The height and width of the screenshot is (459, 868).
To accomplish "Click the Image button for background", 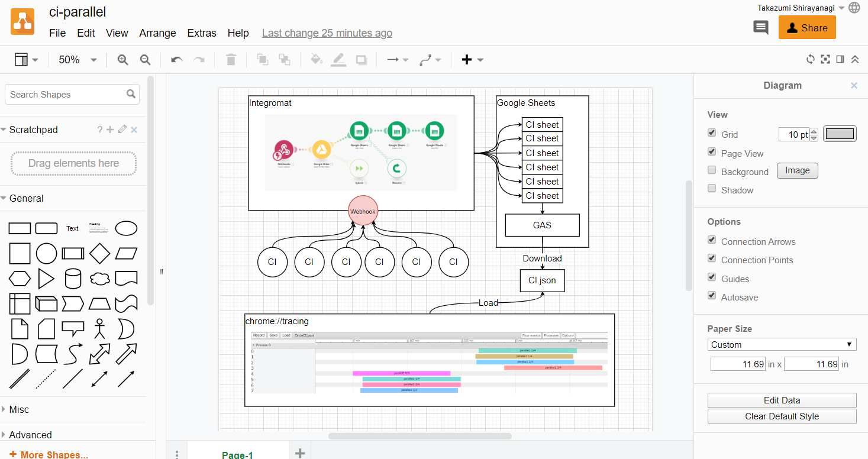I will pos(797,170).
